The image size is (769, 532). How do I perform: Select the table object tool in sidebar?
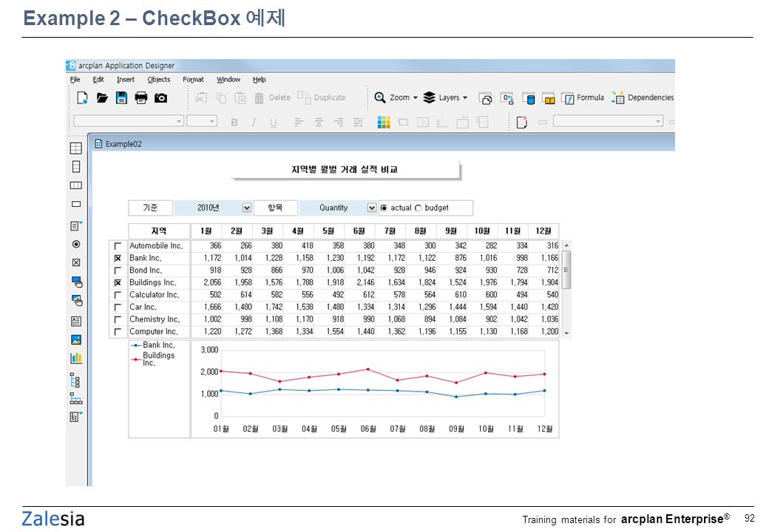76,148
